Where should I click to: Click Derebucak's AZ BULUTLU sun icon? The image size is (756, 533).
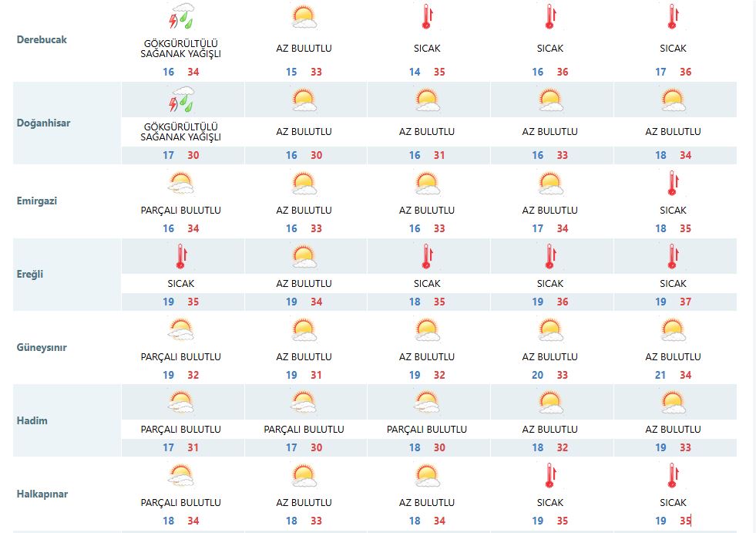pos(304,17)
